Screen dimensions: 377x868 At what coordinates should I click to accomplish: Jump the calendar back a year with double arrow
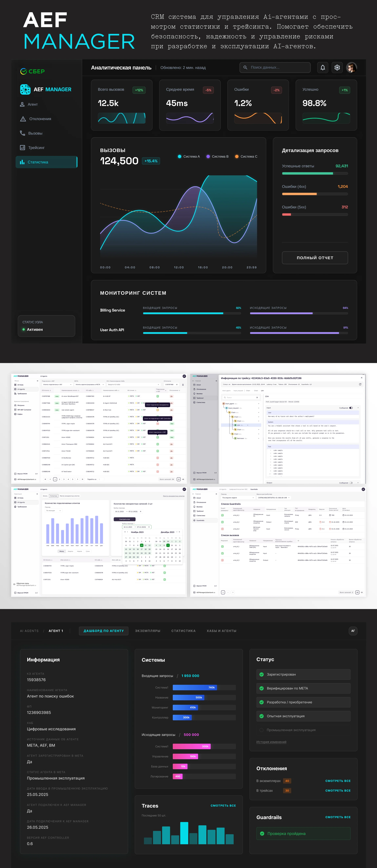coord(125,532)
